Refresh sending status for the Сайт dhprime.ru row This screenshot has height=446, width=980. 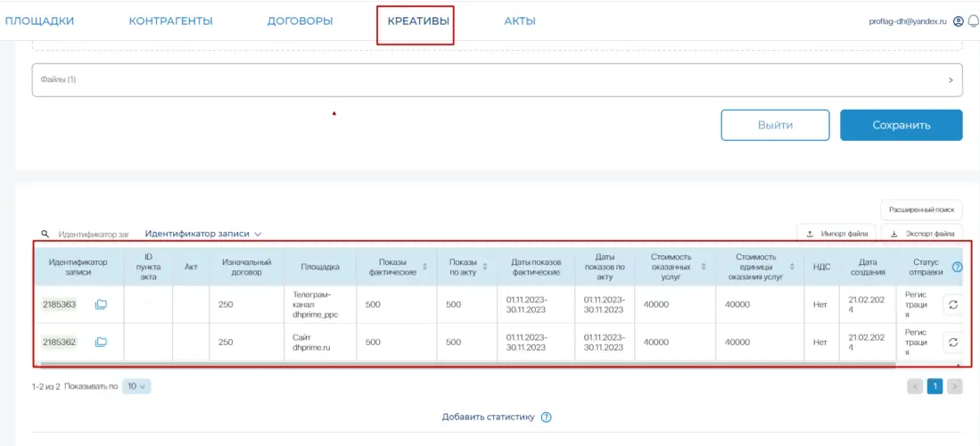[952, 342]
